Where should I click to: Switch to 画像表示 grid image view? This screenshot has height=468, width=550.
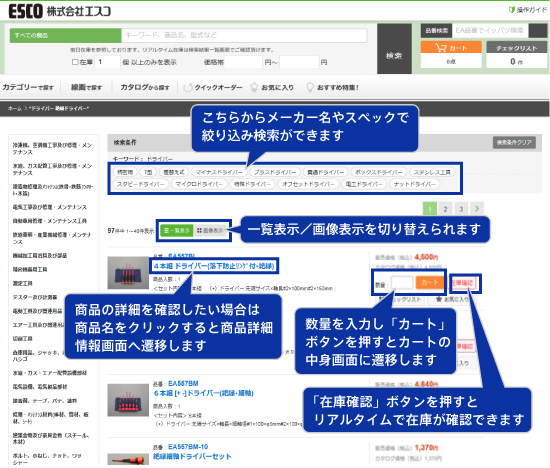(x=210, y=230)
